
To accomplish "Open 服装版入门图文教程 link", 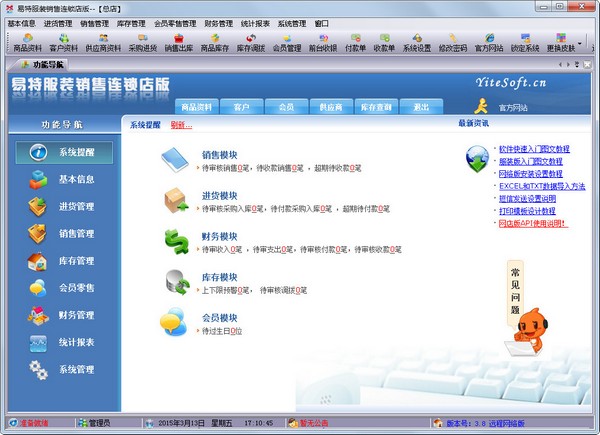I will point(531,161).
